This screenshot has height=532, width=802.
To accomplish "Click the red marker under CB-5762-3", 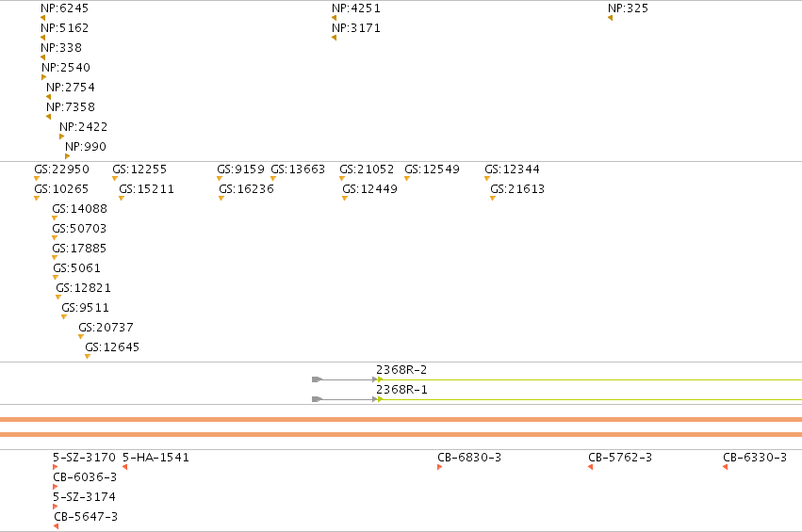I will pos(591,467).
